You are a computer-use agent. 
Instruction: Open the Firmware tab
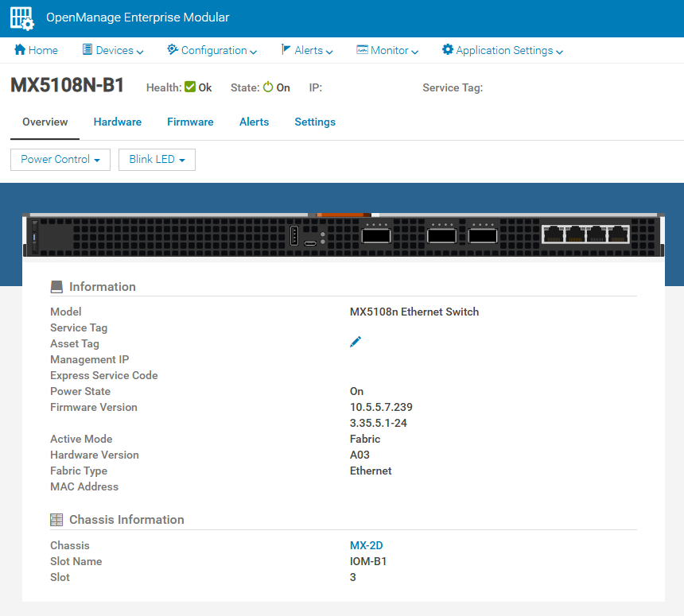click(x=190, y=122)
